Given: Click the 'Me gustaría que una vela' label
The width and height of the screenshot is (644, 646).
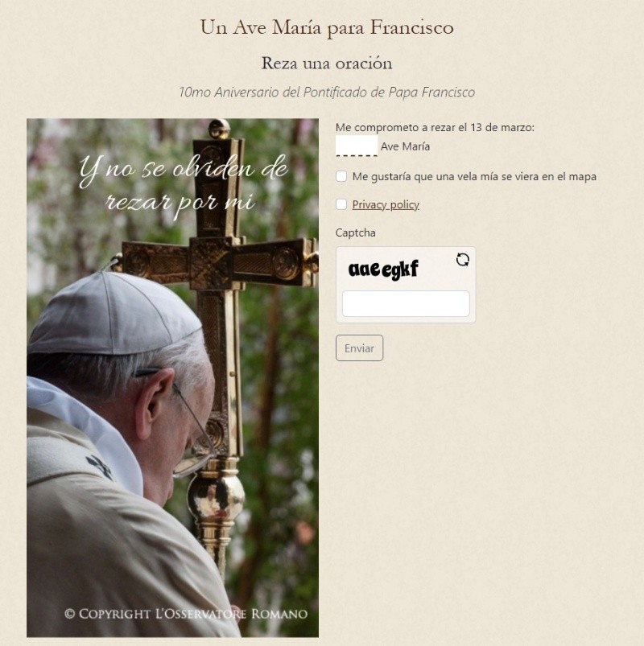Looking at the screenshot, I should pos(474,176).
